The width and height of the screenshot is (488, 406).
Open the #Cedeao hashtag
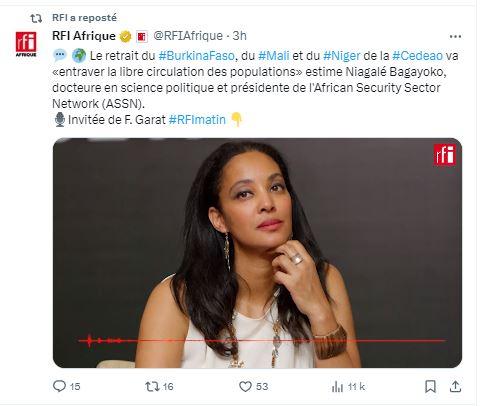point(417,56)
